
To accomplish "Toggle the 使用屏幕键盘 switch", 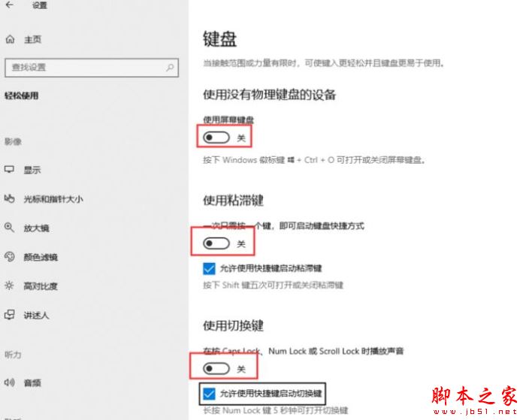I will tap(216, 137).
